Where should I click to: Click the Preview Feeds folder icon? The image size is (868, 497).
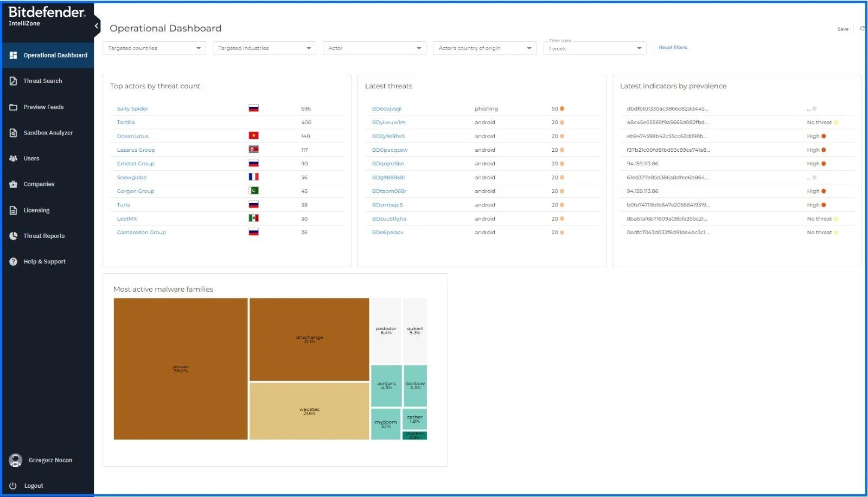[14, 107]
